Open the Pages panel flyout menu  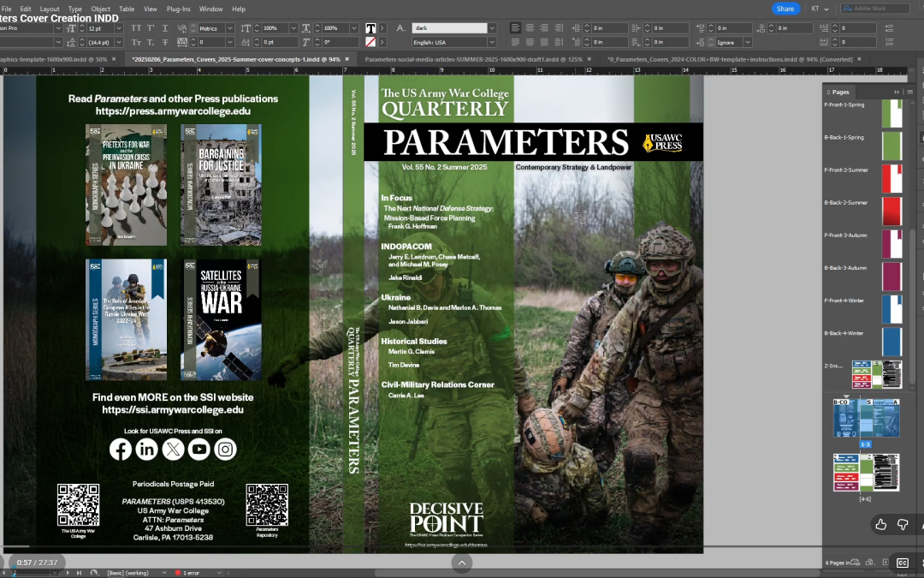[909, 92]
